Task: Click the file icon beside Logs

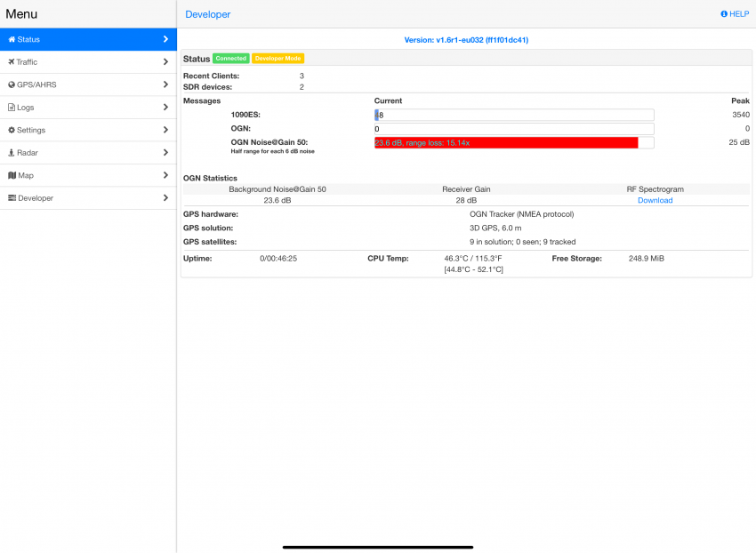Action: click(11, 108)
